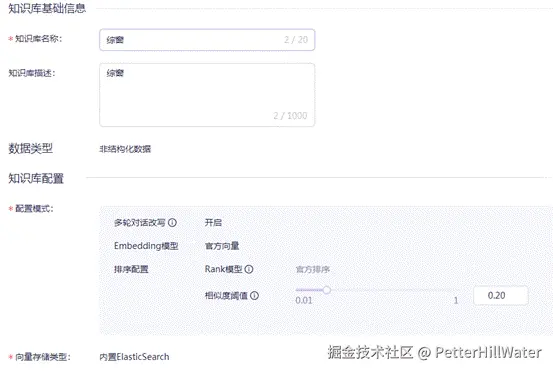Click the 知识库名称 input field
Image resolution: width=553 pixels, height=371 pixels.
click(207, 40)
